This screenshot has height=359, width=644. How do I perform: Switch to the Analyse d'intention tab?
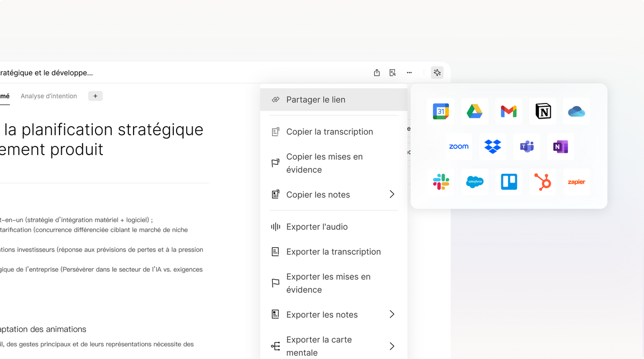click(x=49, y=96)
